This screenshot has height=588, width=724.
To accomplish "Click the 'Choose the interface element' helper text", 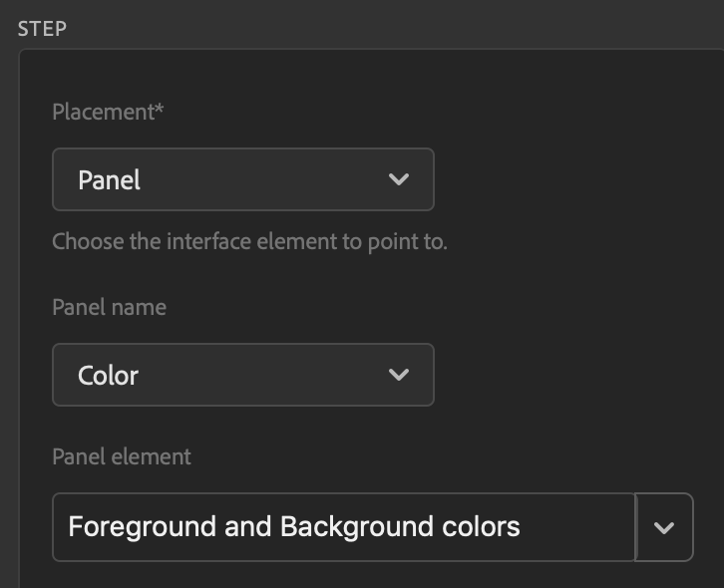I will tap(249, 241).
